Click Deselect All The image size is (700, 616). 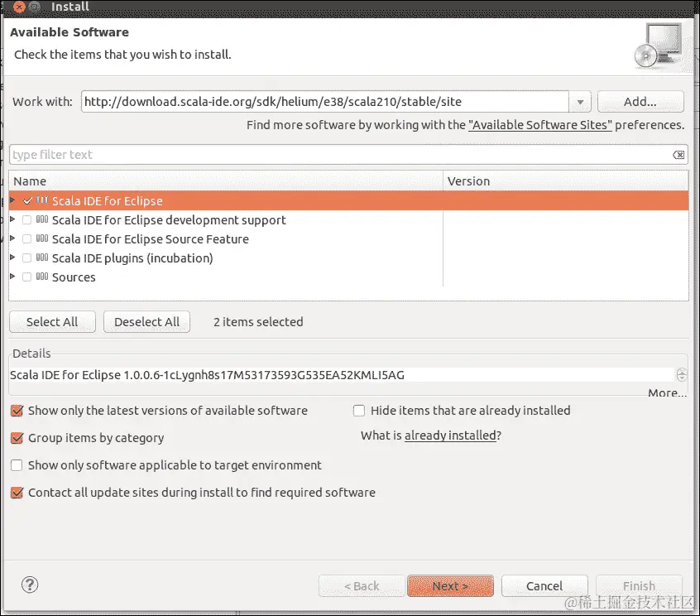147,321
